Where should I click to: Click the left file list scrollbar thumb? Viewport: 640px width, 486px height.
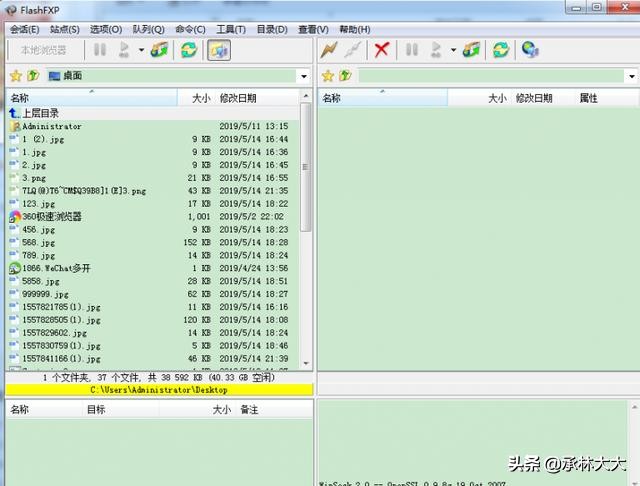[305, 167]
